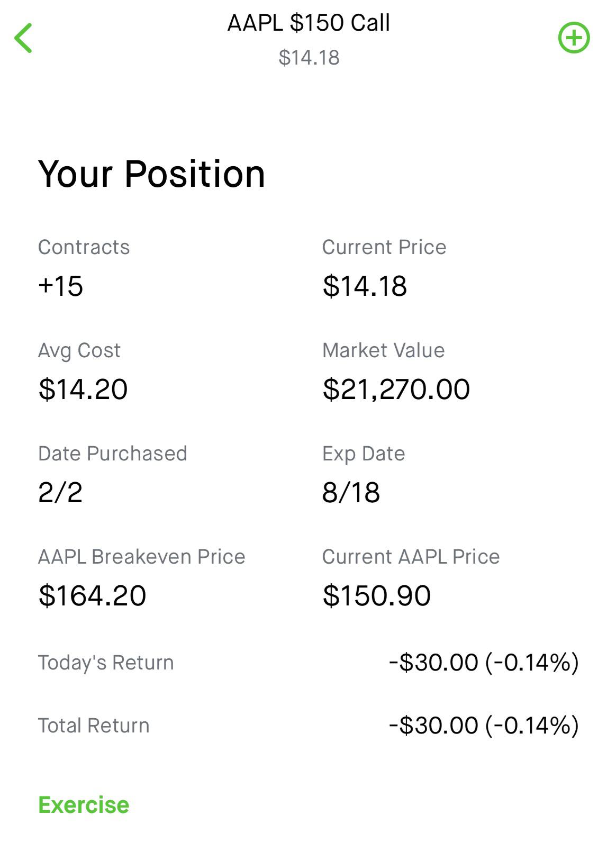Tap the Date Purchased 2/2 value
Viewport: 616px width, 860px height.
60,493
